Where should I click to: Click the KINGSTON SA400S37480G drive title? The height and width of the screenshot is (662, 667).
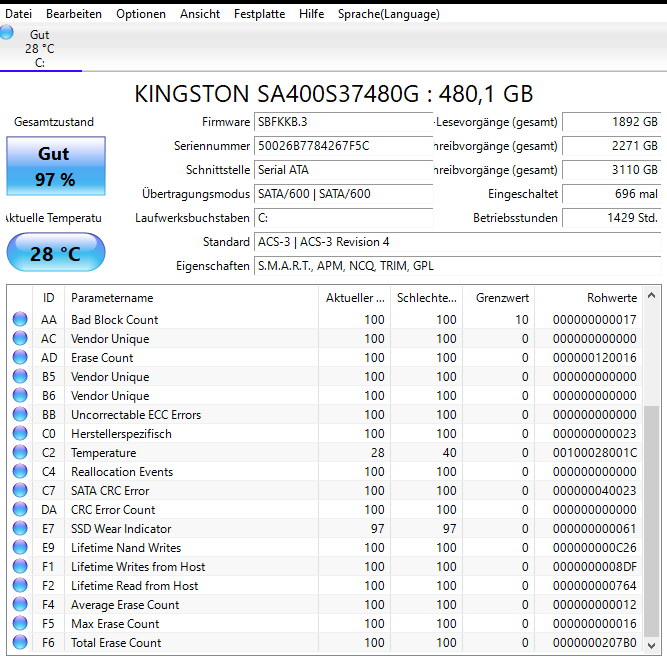point(334,94)
